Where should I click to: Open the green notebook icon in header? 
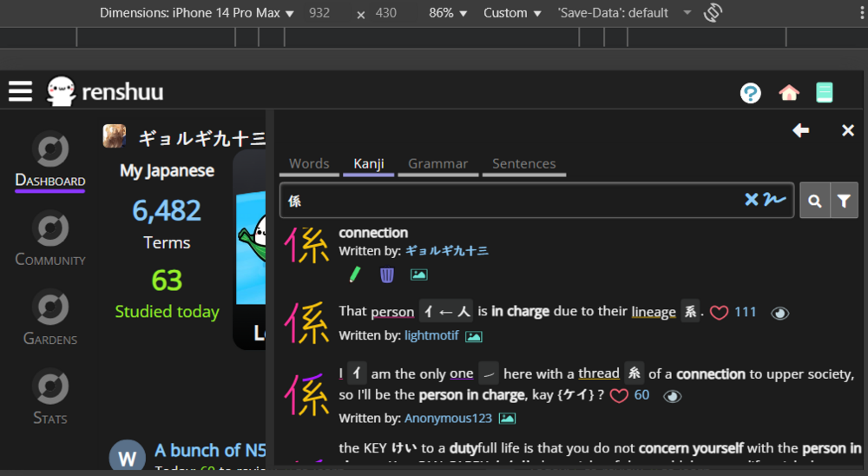coord(825,93)
